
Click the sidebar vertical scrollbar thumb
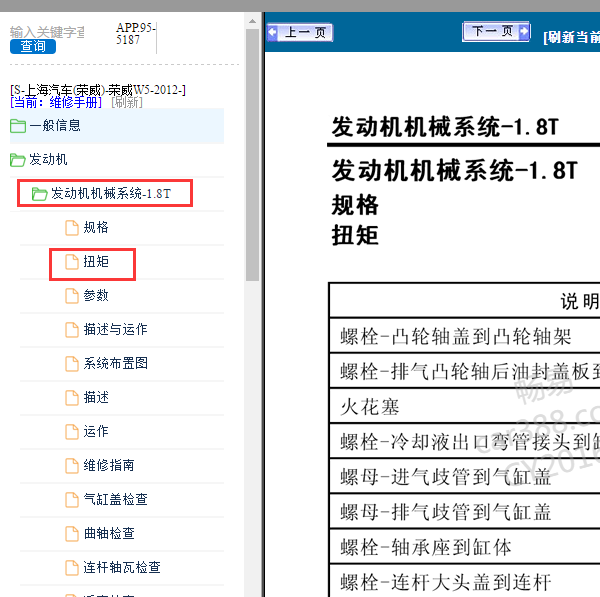point(252,155)
